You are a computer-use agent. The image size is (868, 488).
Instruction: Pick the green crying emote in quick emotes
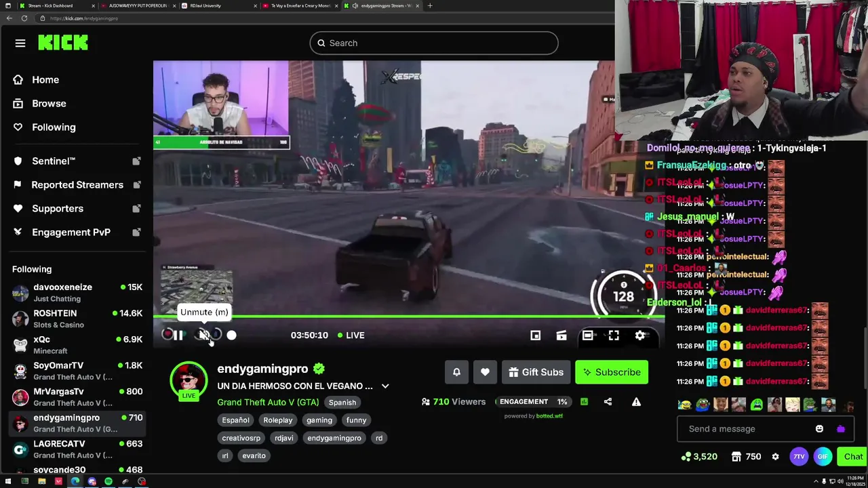click(x=756, y=405)
